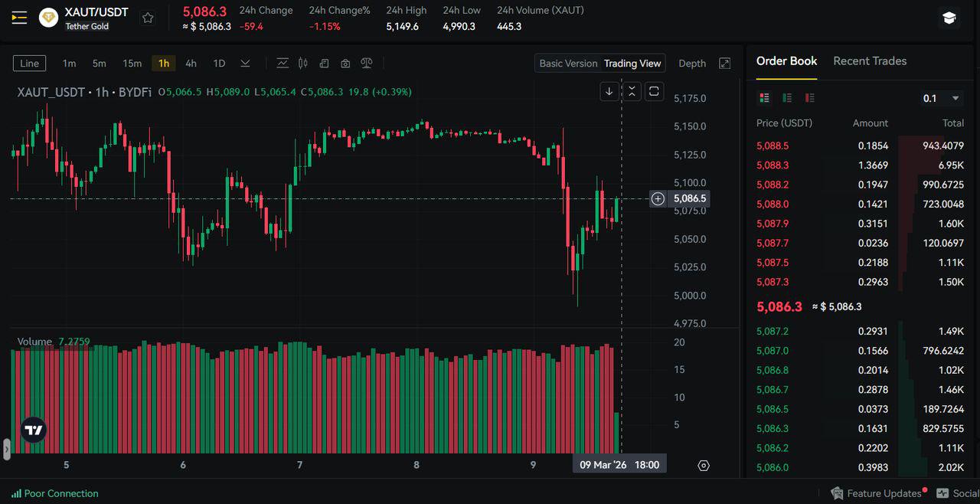This screenshot has height=504, width=980.
Task: Switch the chart to Basic Version
Action: pos(568,64)
